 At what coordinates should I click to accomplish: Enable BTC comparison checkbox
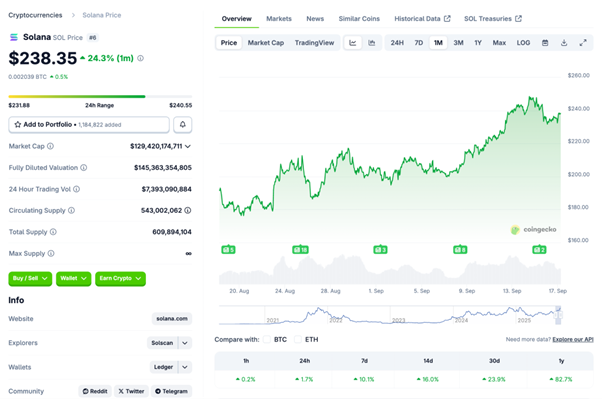coord(267,339)
